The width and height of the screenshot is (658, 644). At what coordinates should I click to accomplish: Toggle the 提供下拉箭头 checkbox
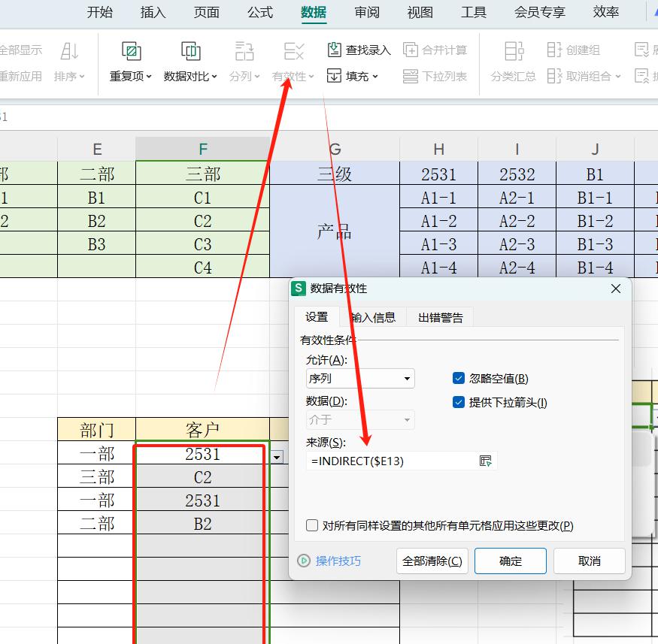[x=458, y=402]
